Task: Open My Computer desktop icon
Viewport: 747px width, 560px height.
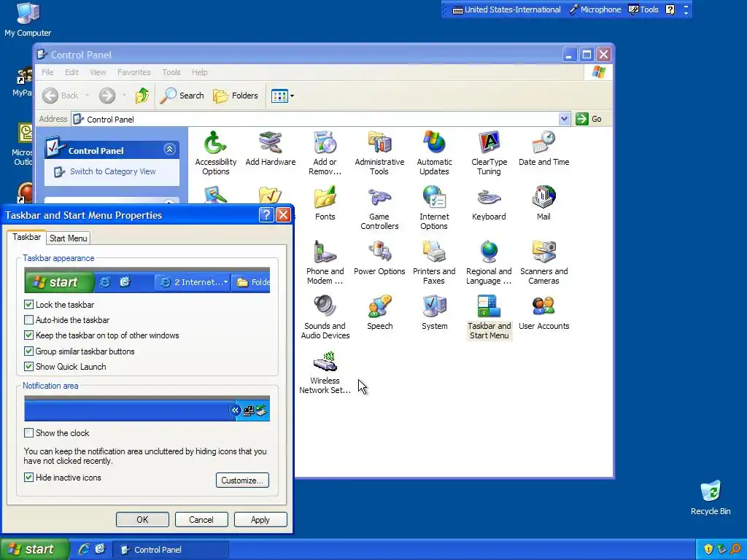Action: (28, 20)
